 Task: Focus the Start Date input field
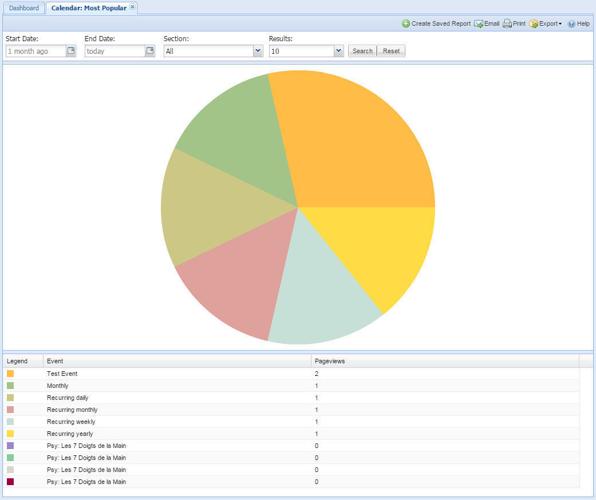36,51
